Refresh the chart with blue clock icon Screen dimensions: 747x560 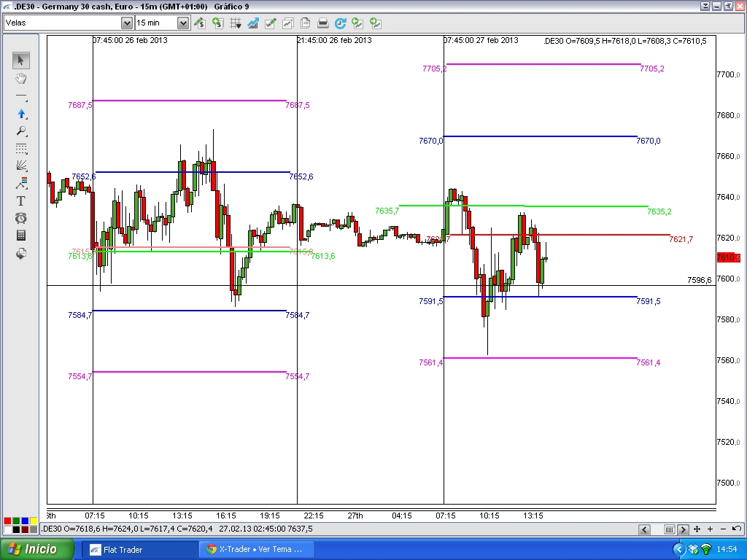coord(340,23)
